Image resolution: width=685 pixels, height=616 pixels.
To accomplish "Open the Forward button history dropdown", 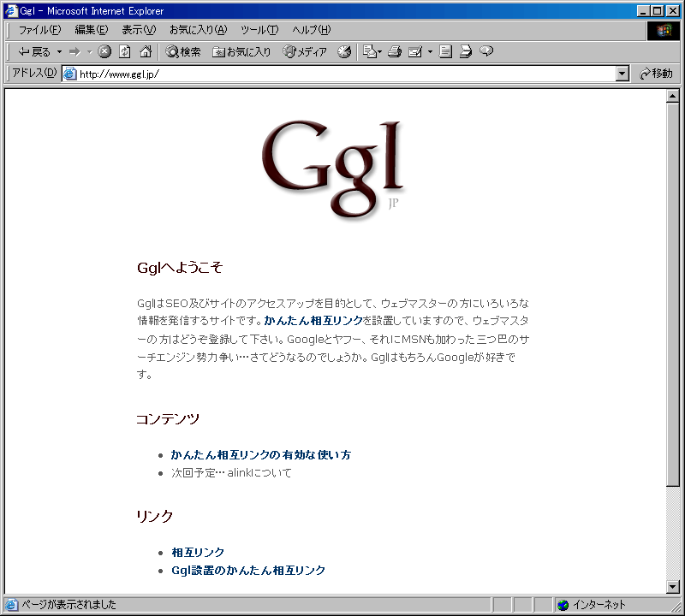I will (90, 52).
